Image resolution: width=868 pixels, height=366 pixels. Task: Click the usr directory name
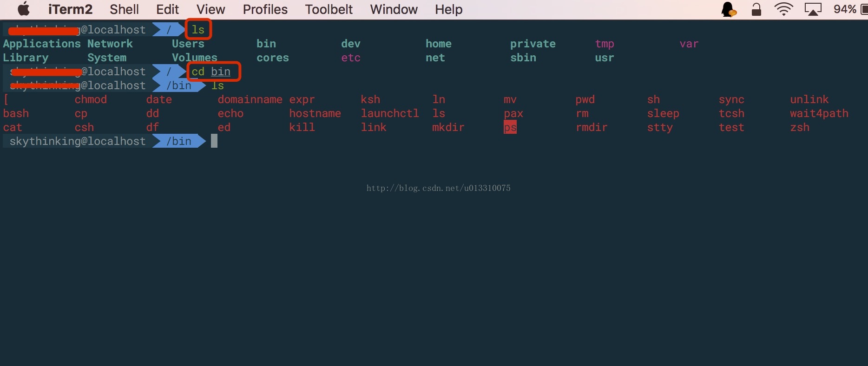605,58
